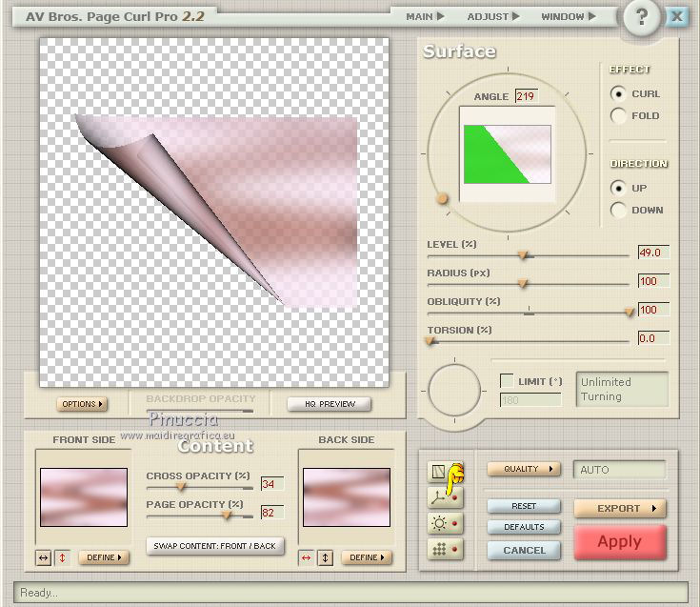Click the RADIUS value field
700x607 pixels.
(653, 281)
